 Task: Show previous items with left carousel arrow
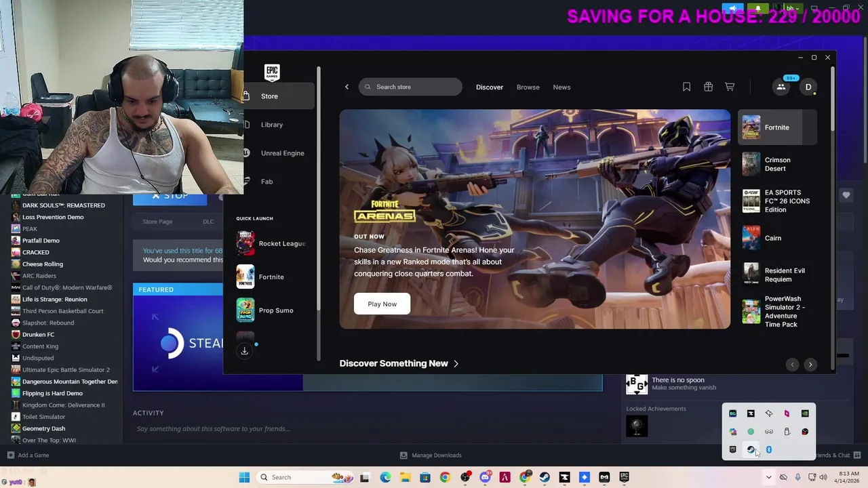[x=792, y=365]
